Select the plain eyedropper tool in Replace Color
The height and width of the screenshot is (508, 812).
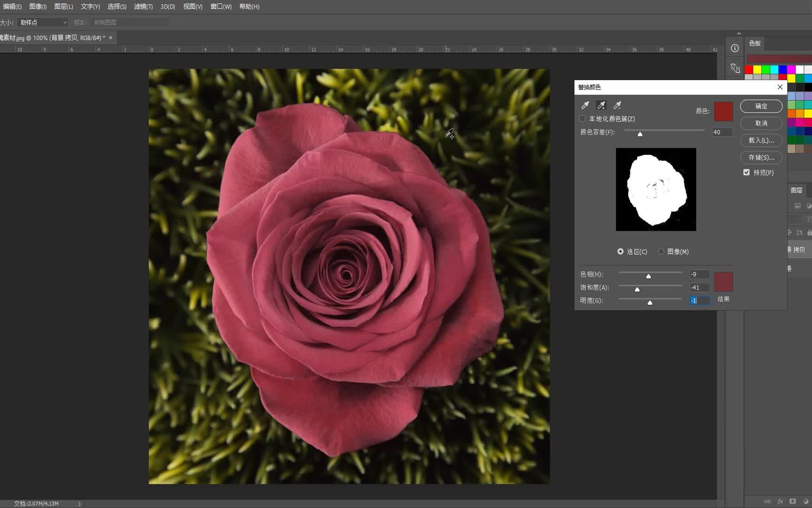click(585, 105)
